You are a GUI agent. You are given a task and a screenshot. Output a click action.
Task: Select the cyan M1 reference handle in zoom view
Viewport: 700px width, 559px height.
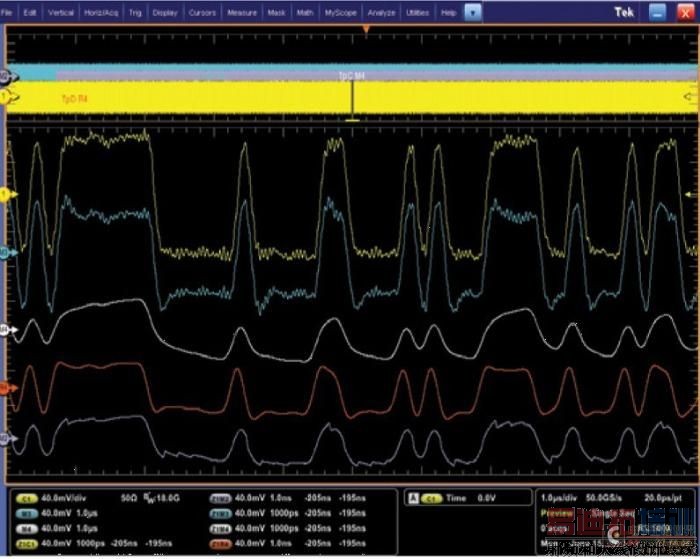pyautogui.click(x=8, y=253)
